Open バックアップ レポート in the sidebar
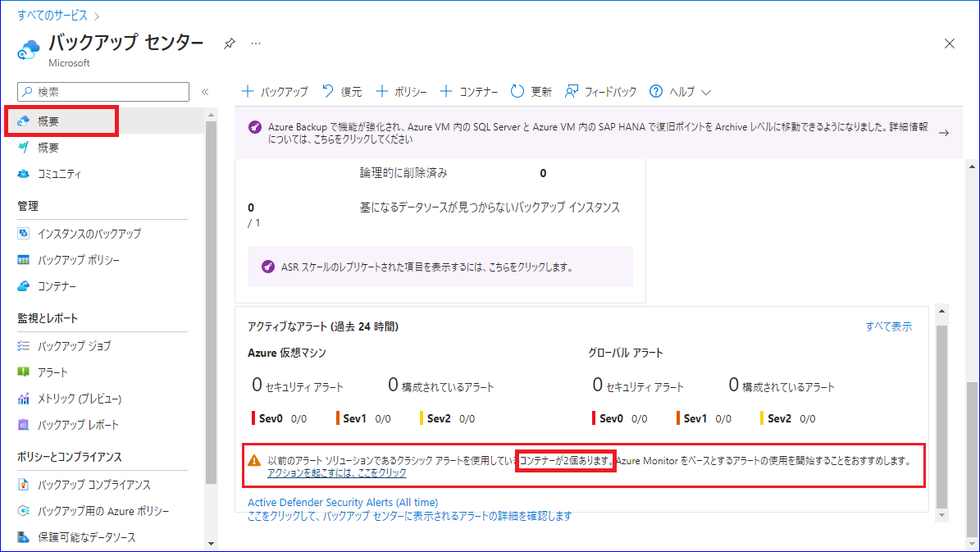The image size is (980, 552). (x=78, y=425)
